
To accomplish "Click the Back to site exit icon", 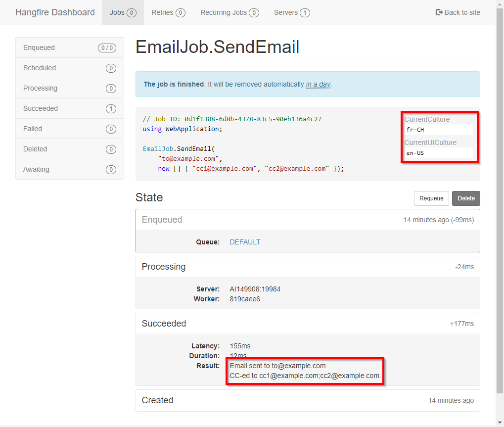I will pyautogui.click(x=439, y=12).
